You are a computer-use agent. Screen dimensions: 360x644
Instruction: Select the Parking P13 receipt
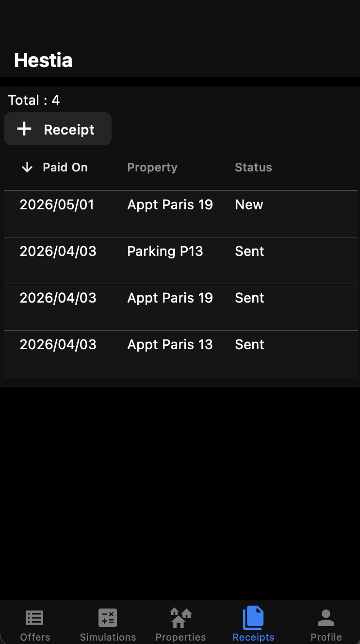tap(165, 252)
